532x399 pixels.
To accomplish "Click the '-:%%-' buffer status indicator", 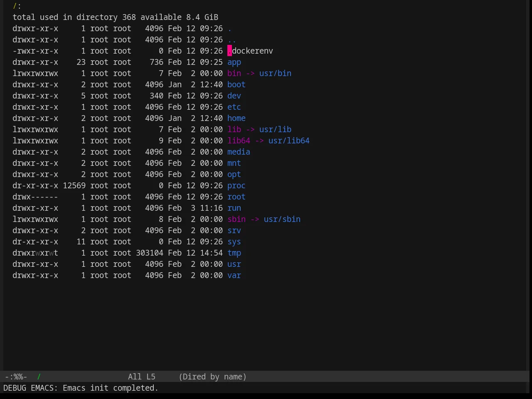I will click(x=16, y=377).
